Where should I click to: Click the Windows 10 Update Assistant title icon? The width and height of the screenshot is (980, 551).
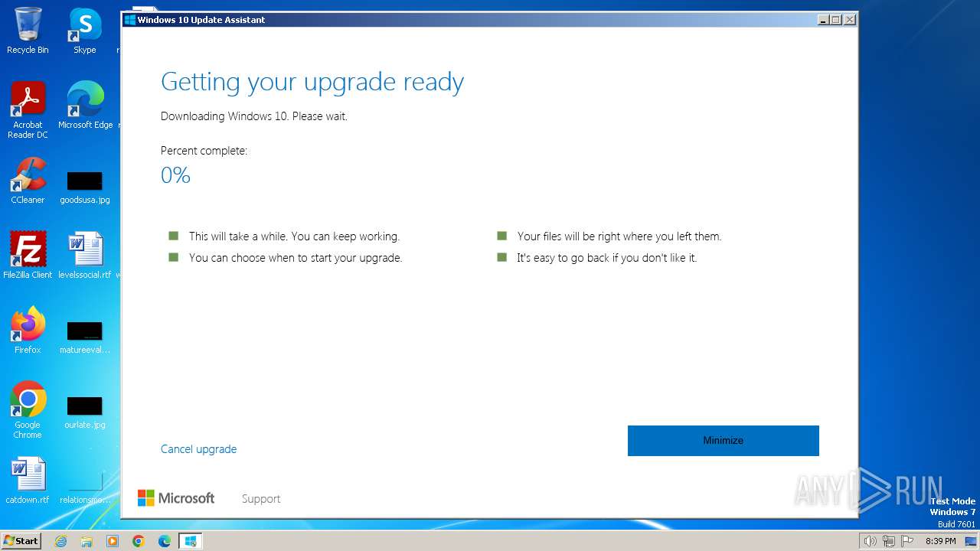click(x=130, y=20)
